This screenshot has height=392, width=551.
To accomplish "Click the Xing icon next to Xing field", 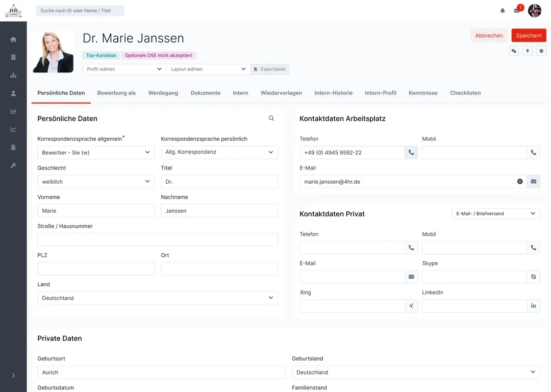I will 411,306.
